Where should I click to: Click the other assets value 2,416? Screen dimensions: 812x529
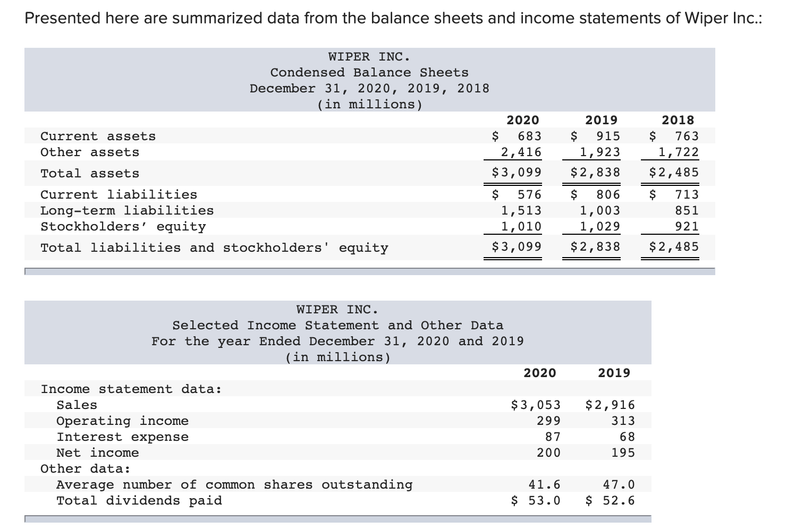pos(521,152)
